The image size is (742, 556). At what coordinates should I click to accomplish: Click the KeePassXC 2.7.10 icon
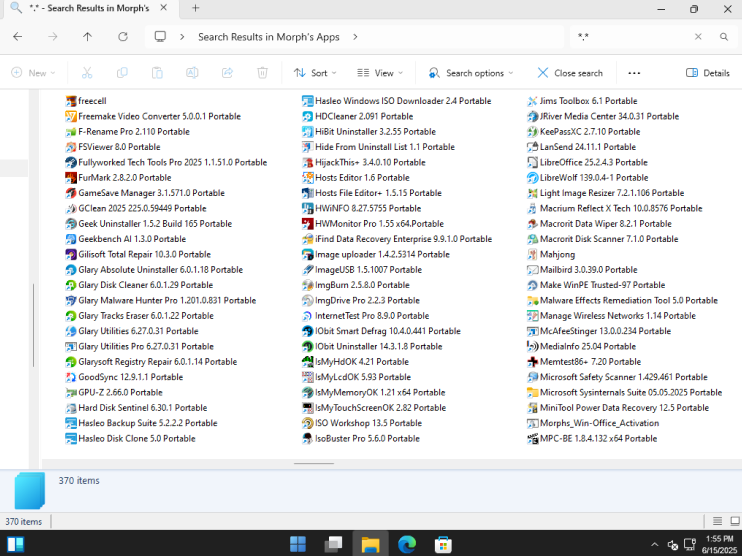point(532,132)
